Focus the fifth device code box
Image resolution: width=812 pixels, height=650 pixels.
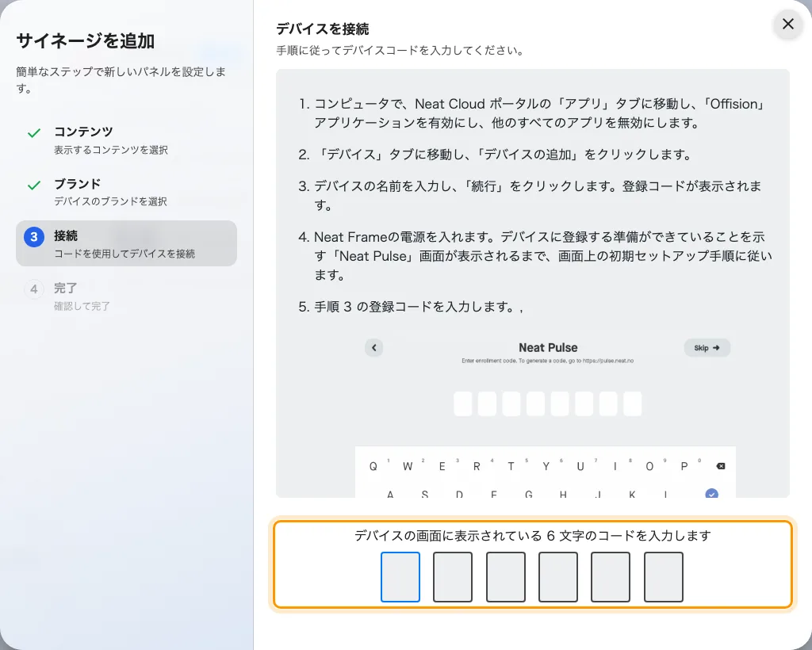[611, 576]
